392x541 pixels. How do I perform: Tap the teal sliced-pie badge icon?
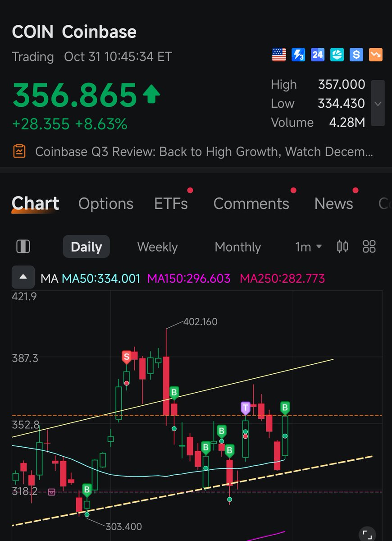click(337, 55)
